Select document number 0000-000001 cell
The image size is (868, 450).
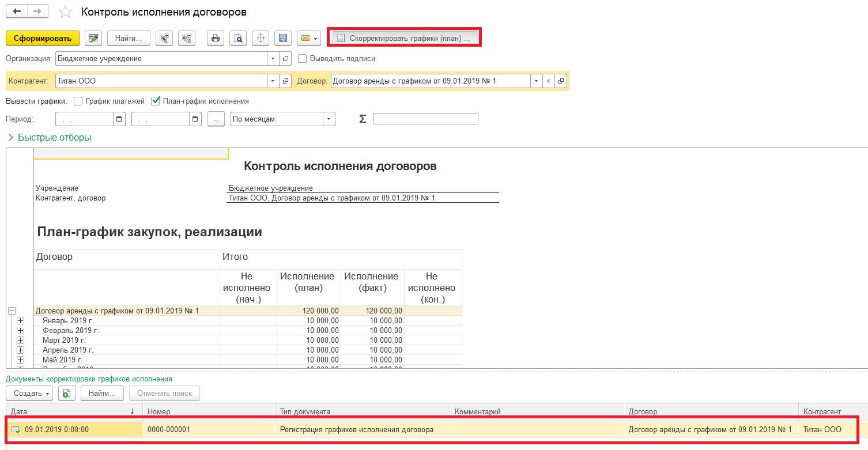(209, 429)
